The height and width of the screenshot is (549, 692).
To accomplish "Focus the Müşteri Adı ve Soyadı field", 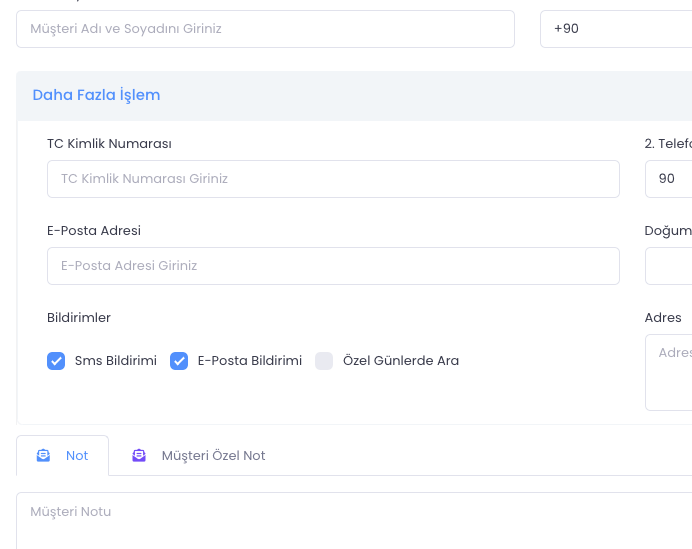I will 265,29.
